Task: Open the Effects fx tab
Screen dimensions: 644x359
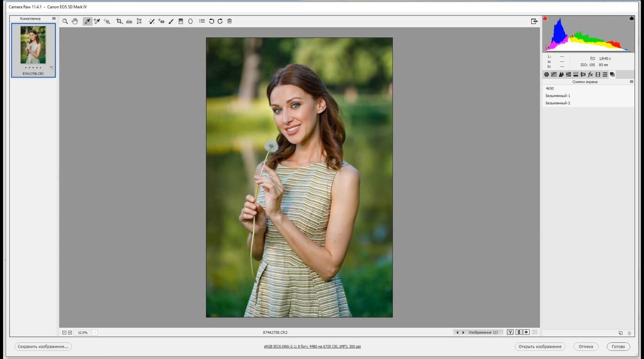Action: [590, 74]
